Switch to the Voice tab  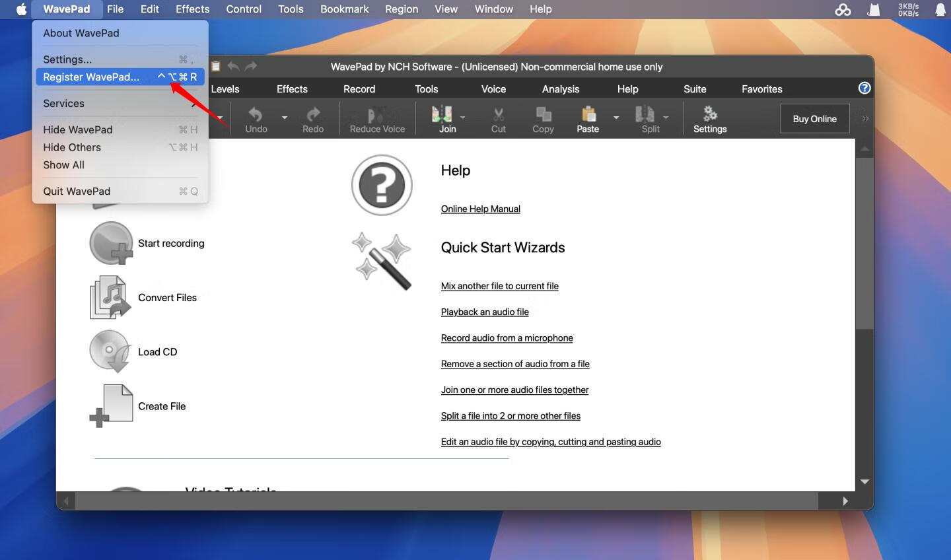point(493,89)
